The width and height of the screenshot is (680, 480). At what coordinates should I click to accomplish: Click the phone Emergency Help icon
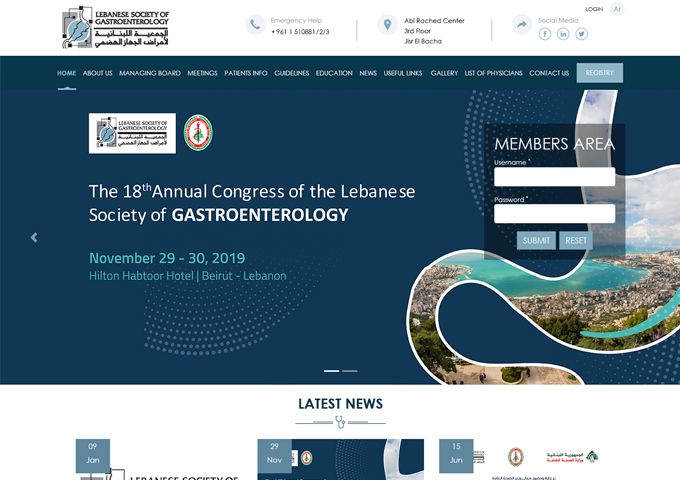pyautogui.click(x=255, y=25)
